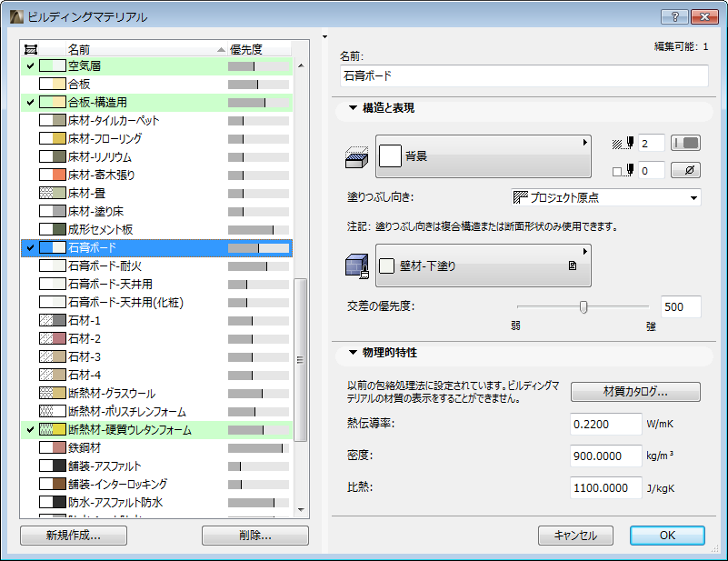Collapse the 構造と表現 section

point(353,107)
